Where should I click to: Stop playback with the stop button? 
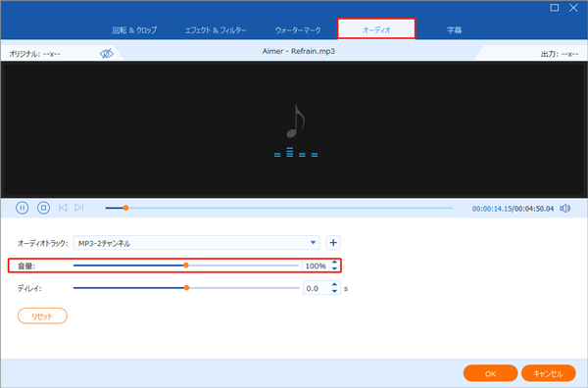[x=43, y=208]
